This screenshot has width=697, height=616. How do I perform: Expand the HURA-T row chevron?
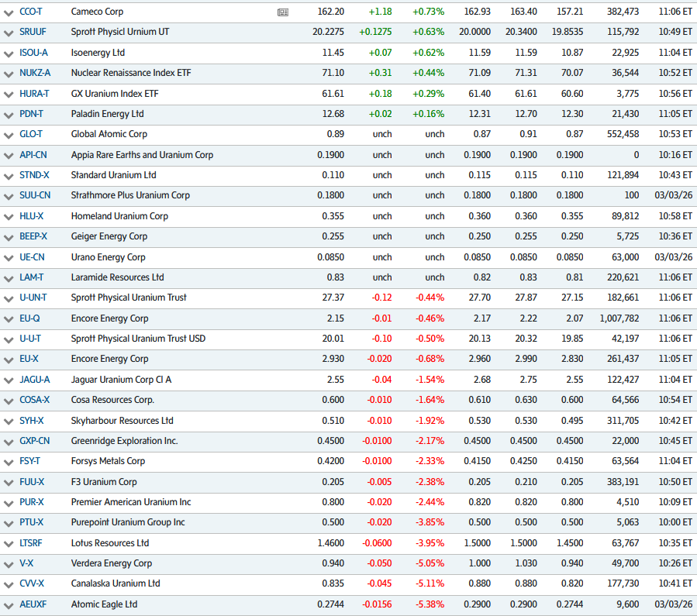(x=9, y=95)
